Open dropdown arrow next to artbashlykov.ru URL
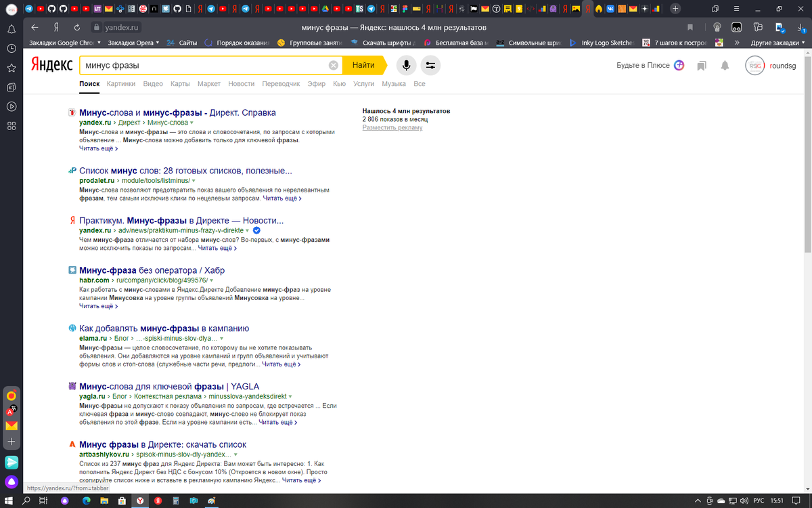Viewport: 812px width, 508px height. coord(236,454)
